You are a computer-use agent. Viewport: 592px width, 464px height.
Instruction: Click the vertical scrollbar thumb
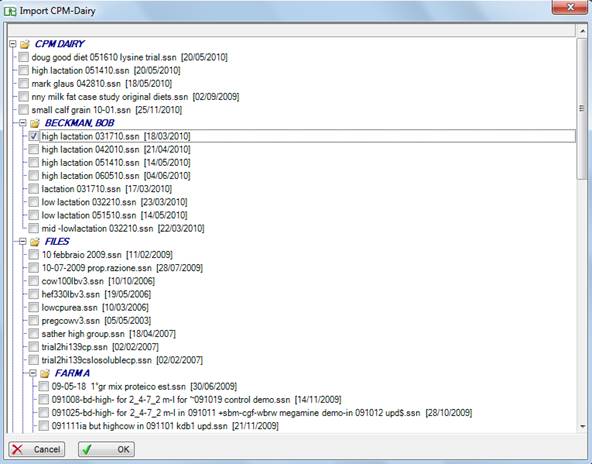point(583,108)
